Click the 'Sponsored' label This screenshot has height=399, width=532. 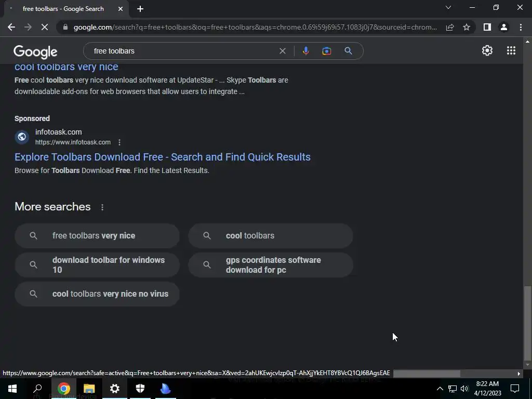[x=32, y=119]
